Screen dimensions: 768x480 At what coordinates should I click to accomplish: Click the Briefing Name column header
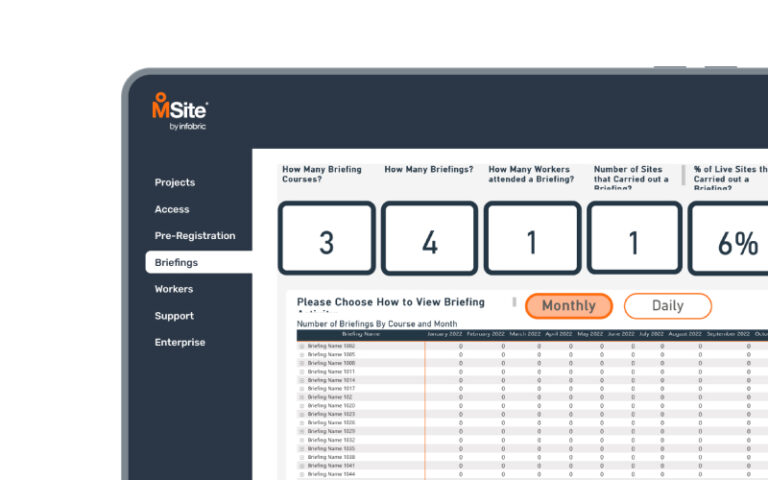(360, 334)
